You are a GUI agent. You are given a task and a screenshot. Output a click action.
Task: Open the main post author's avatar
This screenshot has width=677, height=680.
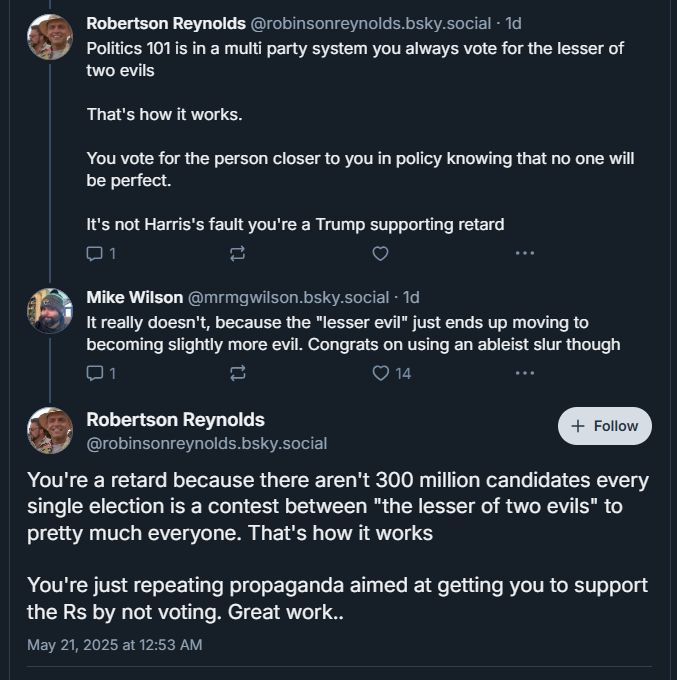[50, 431]
